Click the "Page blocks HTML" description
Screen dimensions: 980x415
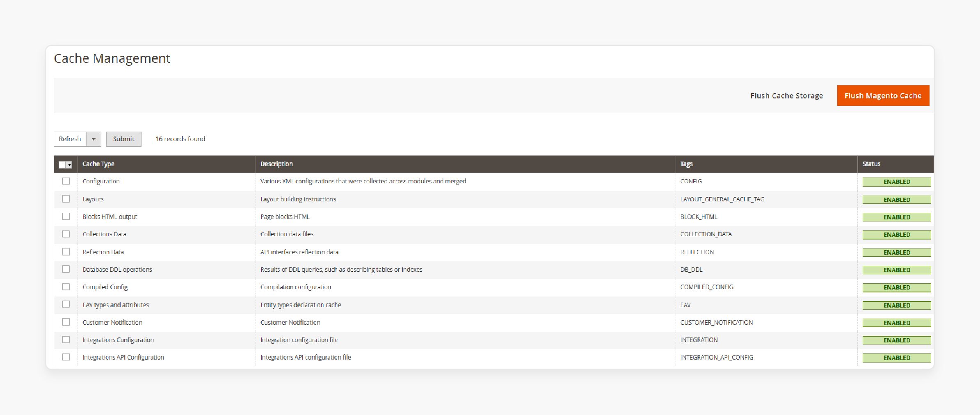[285, 217]
